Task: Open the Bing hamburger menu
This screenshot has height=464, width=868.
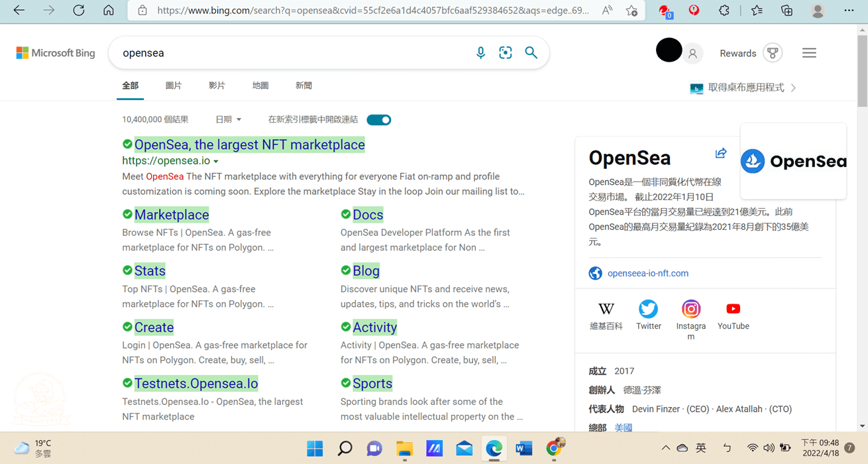Action: point(809,53)
